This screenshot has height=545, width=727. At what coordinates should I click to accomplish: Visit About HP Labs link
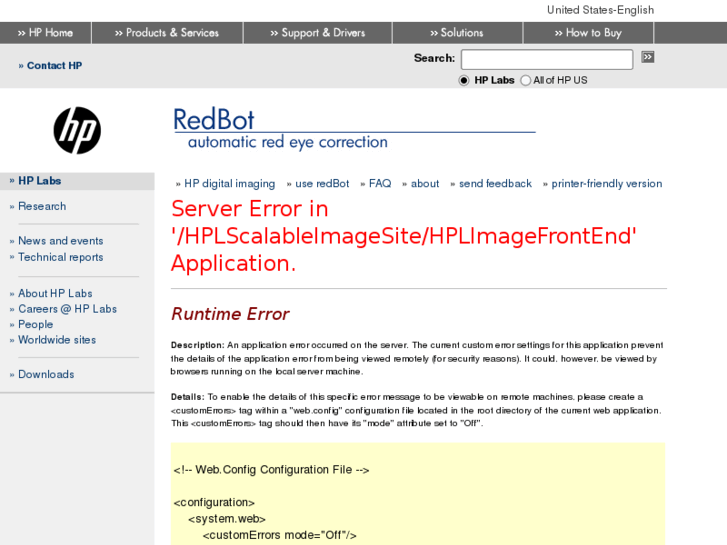(55, 293)
